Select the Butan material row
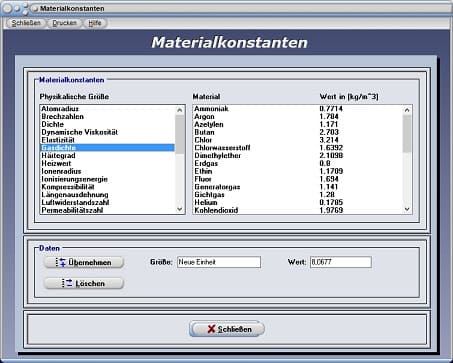453x363 pixels. (298, 132)
